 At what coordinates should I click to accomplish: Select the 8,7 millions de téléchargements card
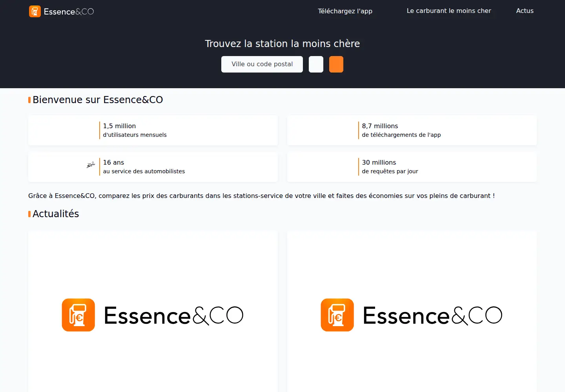[x=412, y=130]
